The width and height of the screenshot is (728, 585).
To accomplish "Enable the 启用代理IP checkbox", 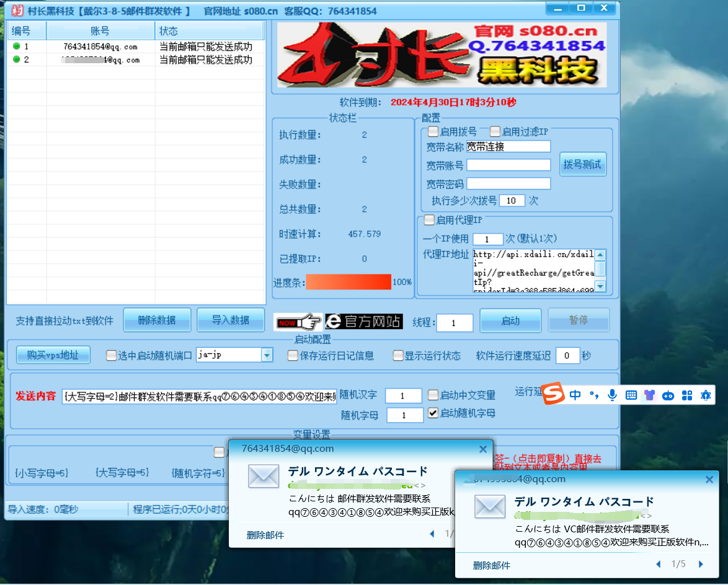I will [x=429, y=220].
